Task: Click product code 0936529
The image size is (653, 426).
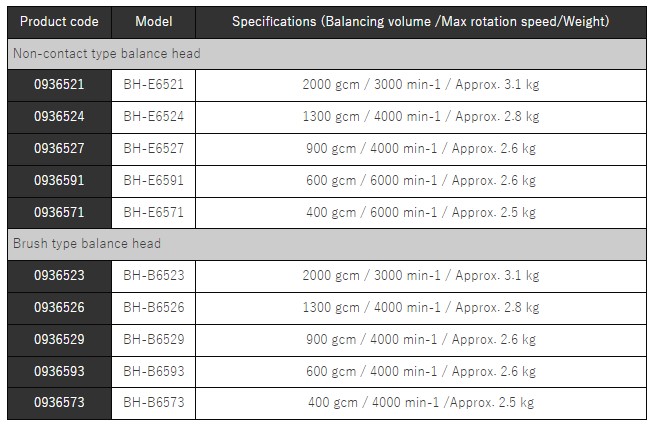Action: [58, 339]
